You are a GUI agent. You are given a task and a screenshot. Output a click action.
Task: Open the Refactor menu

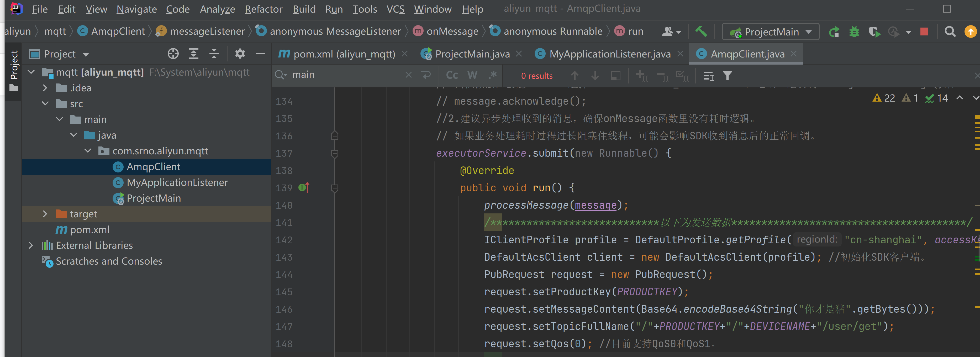coord(263,9)
